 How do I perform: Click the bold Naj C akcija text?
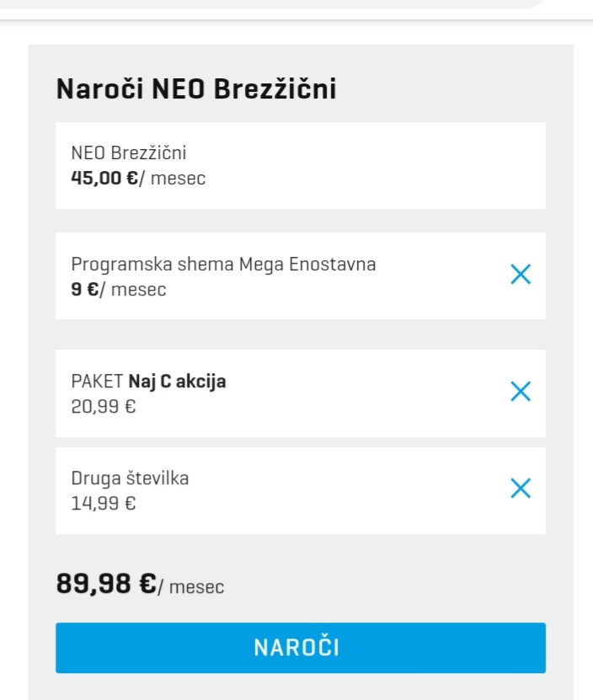coord(177,382)
